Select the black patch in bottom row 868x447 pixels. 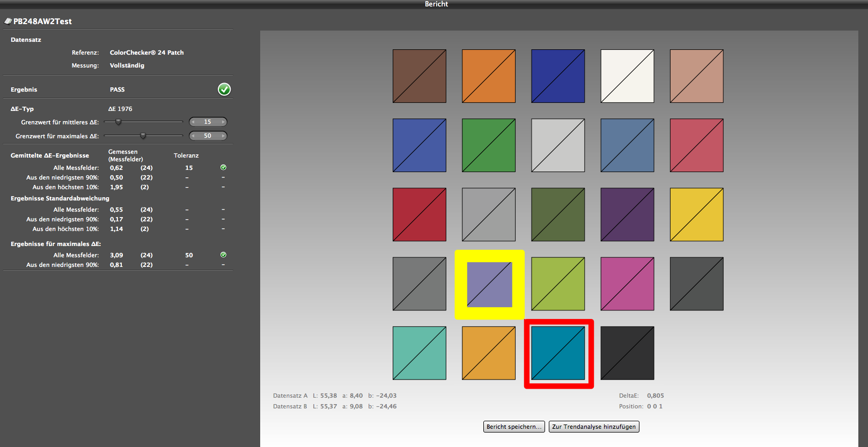(627, 353)
